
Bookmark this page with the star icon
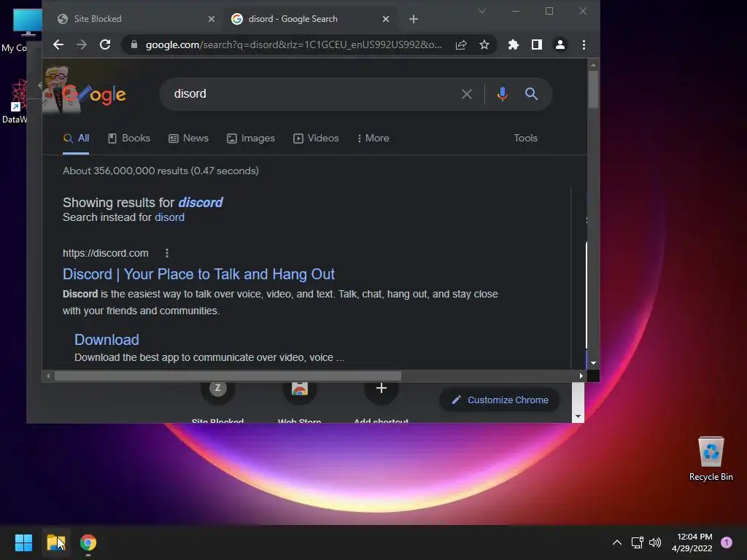[x=484, y=44]
